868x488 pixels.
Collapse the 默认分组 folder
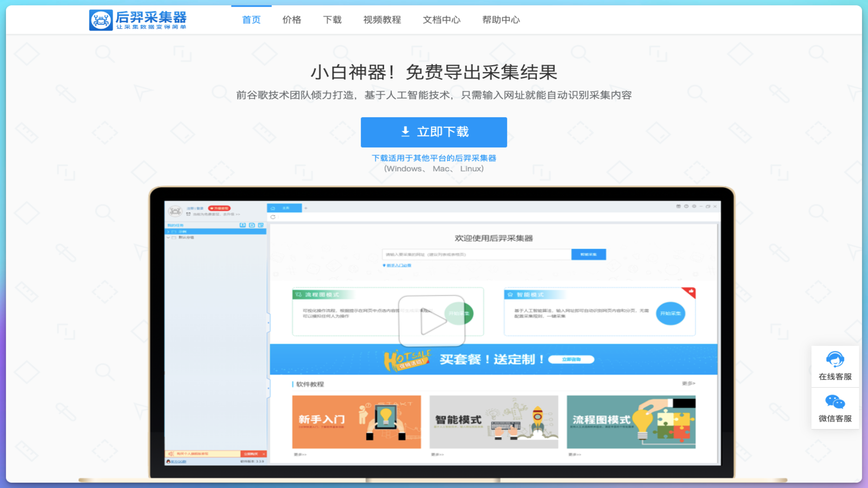(x=169, y=237)
